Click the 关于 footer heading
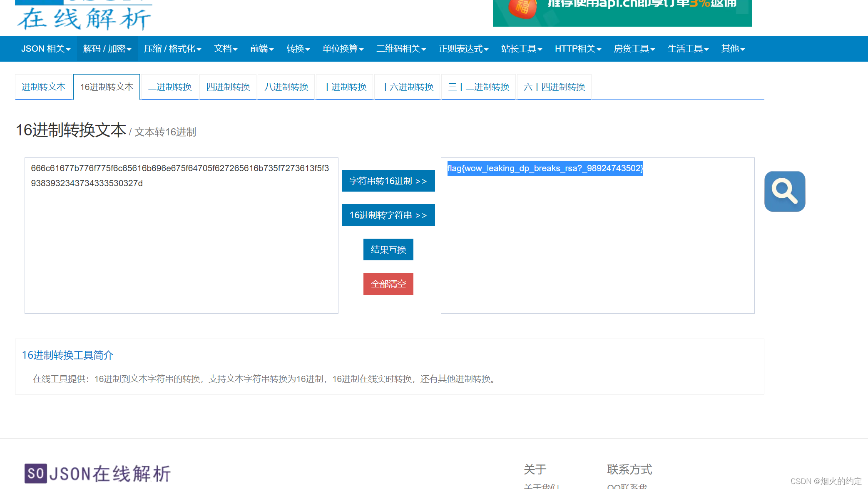The height and width of the screenshot is (489, 868). (x=535, y=469)
